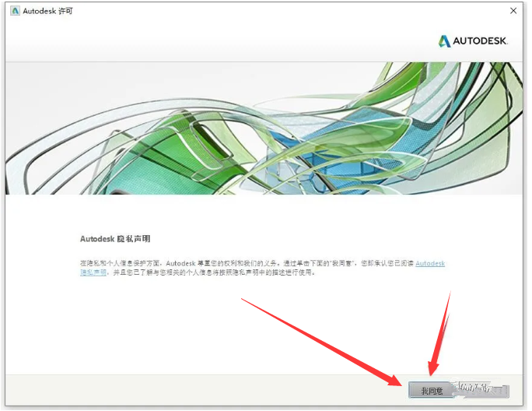This screenshot has width=532, height=411.
Task: Click the Autodesk 许可 window title text
Action: tap(48, 11)
